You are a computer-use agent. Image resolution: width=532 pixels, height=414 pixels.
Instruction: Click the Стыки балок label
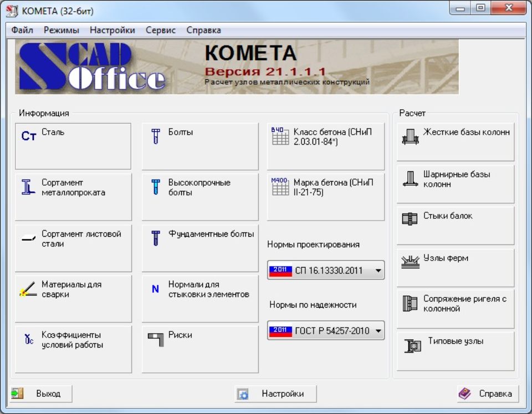pyautogui.click(x=448, y=216)
